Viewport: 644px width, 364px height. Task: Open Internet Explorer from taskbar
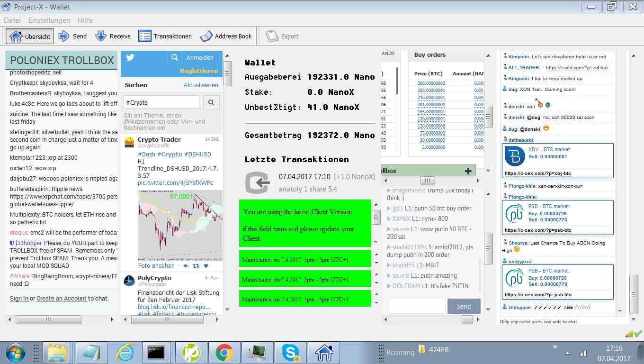(x=125, y=353)
